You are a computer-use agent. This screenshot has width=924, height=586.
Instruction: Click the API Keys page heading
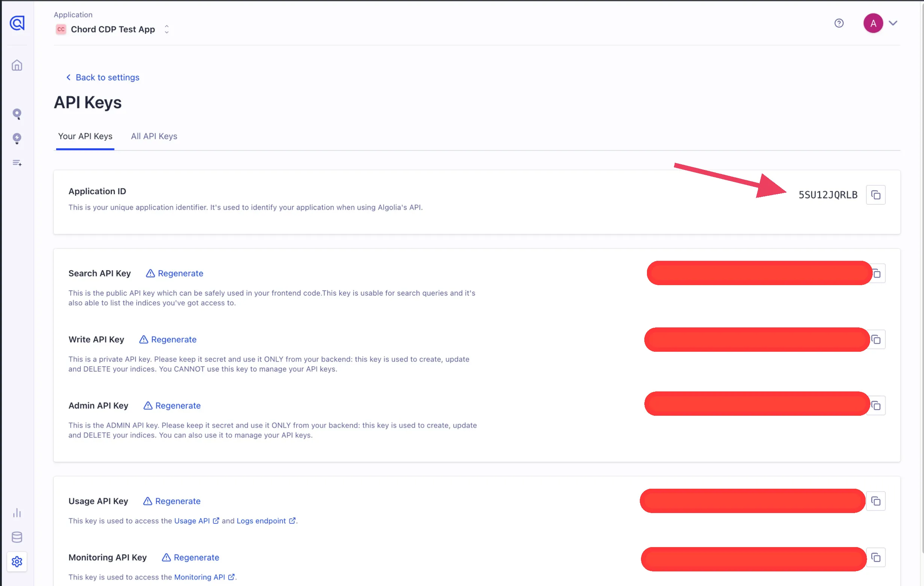88,103
